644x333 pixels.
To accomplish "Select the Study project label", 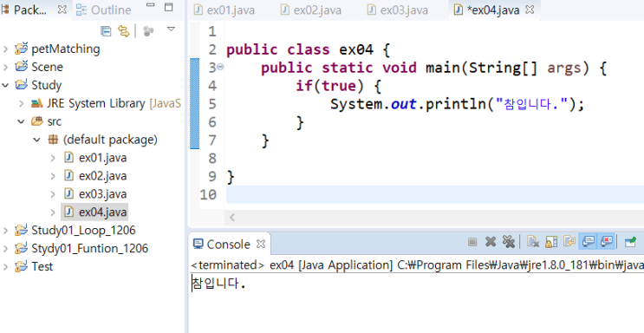I will pos(47,85).
